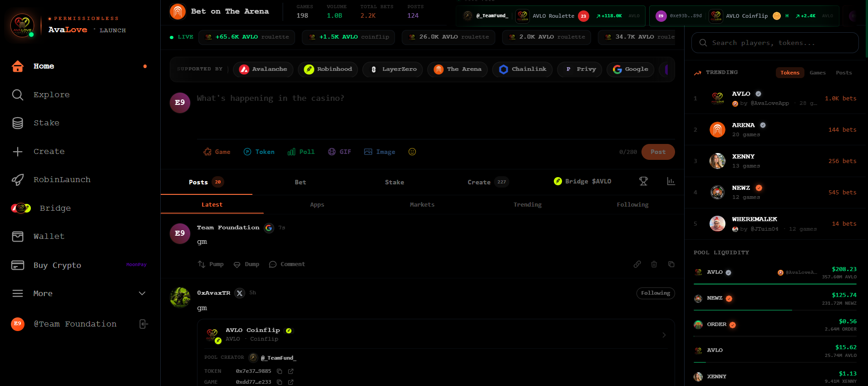This screenshot has height=386, width=868.
Task: Select the Latest sub-tab
Action: click(x=212, y=205)
